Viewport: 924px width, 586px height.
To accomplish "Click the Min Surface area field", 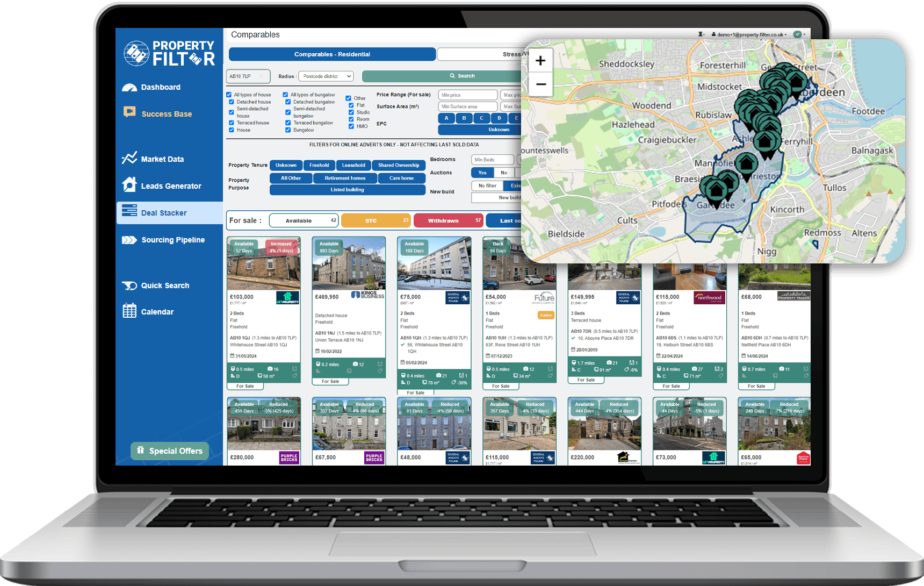I will [x=468, y=106].
